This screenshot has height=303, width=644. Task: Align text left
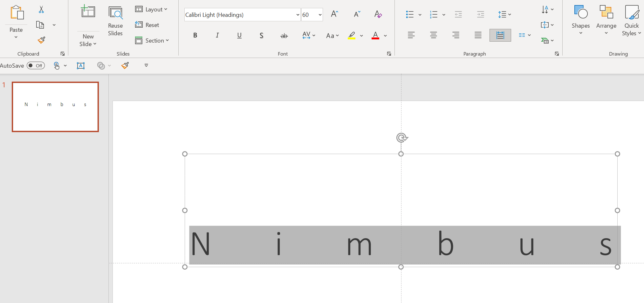click(411, 35)
